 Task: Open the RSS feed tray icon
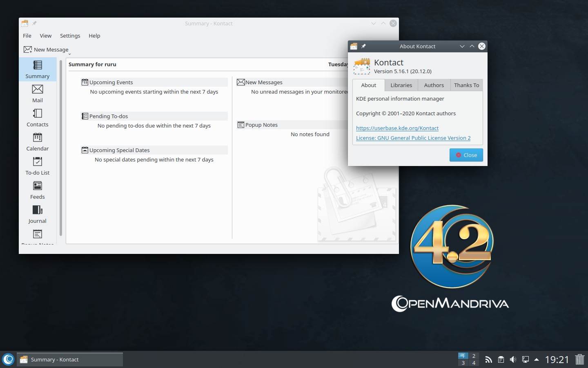[x=488, y=359]
